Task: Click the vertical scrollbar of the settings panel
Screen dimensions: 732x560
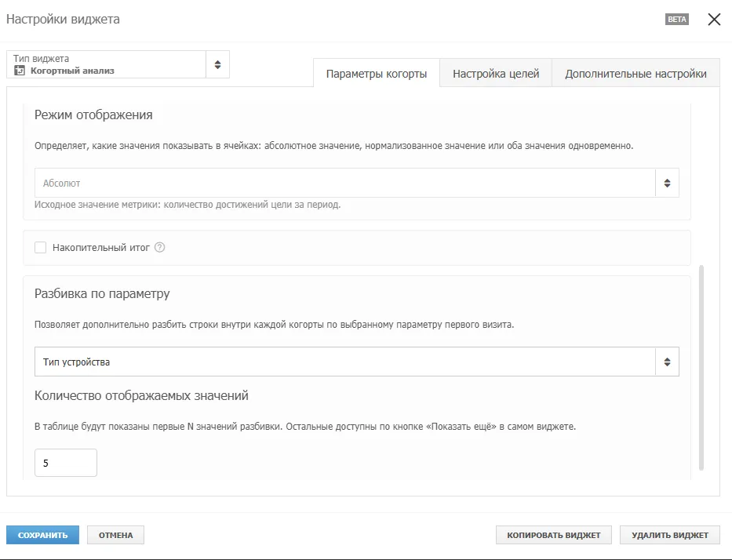Action: [701, 368]
